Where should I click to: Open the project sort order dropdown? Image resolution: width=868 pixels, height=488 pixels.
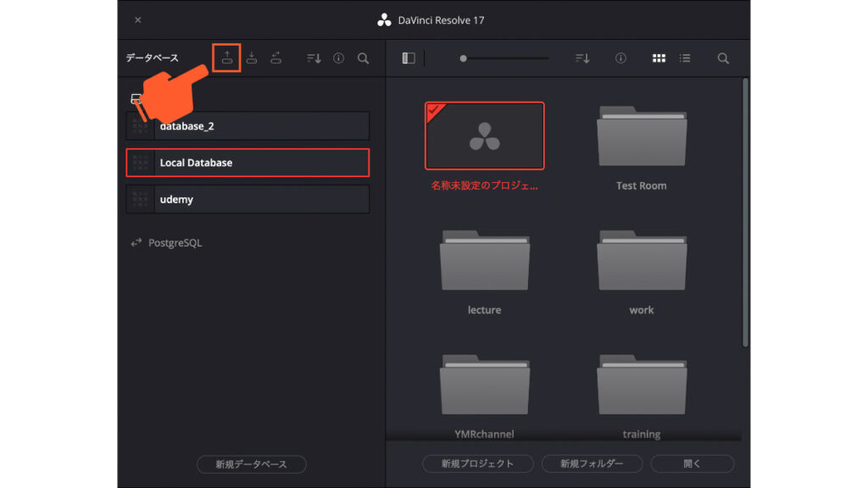[581, 58]
